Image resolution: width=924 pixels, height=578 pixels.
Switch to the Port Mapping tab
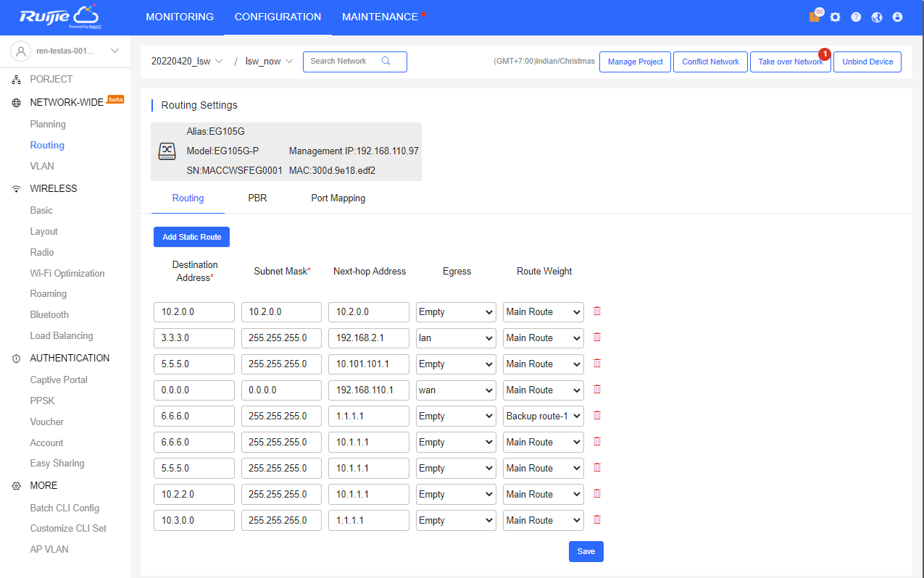pos(338,198)
